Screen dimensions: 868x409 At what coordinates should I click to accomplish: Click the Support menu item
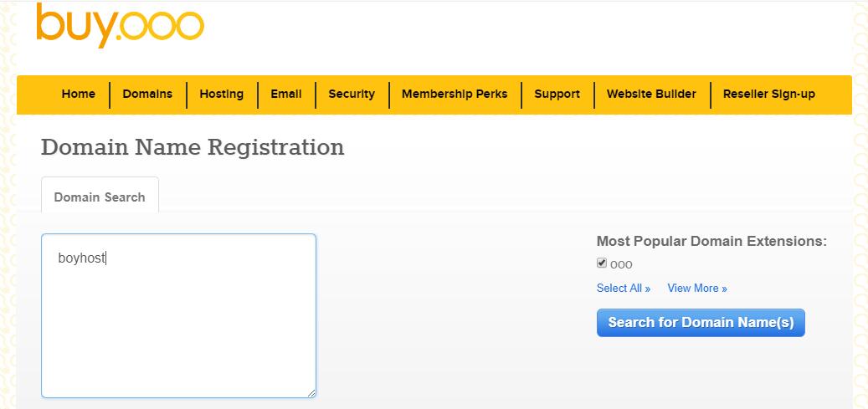coord(557,94)
